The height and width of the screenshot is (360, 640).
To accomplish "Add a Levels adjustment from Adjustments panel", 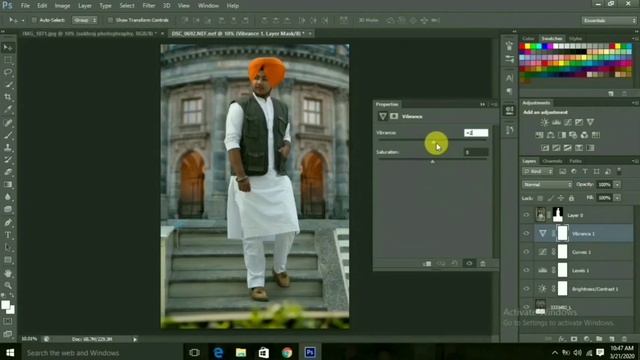I will coord(556,122).
